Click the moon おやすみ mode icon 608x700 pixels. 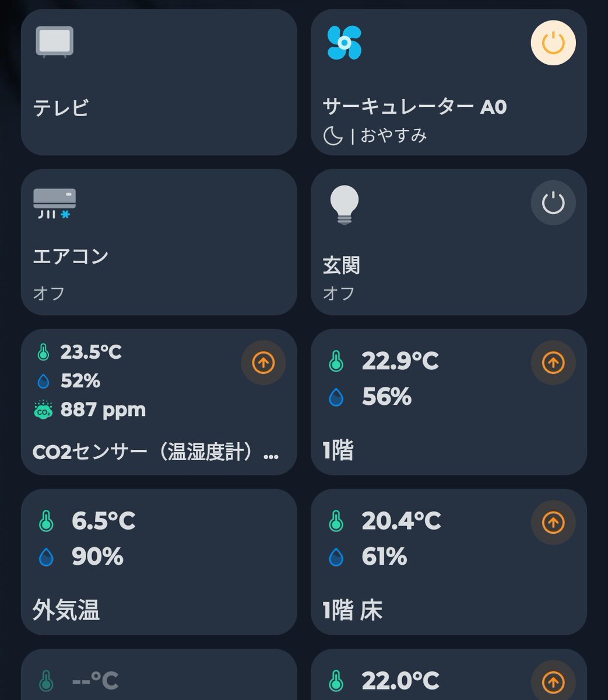pos(333,136)
